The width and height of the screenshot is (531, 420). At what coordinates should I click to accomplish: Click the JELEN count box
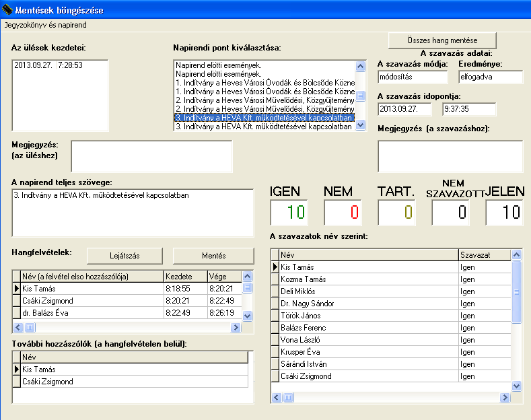tap(504, 213)
